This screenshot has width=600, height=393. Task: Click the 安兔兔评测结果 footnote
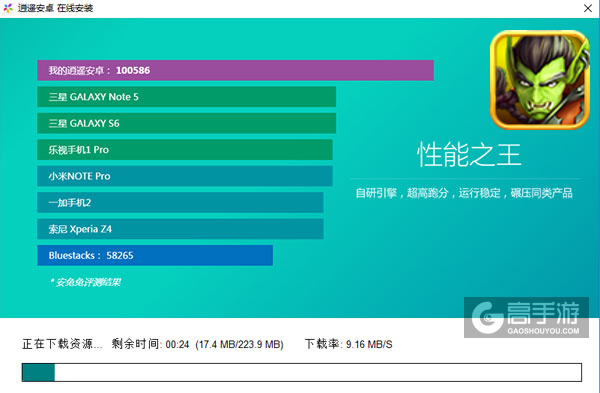85,282
